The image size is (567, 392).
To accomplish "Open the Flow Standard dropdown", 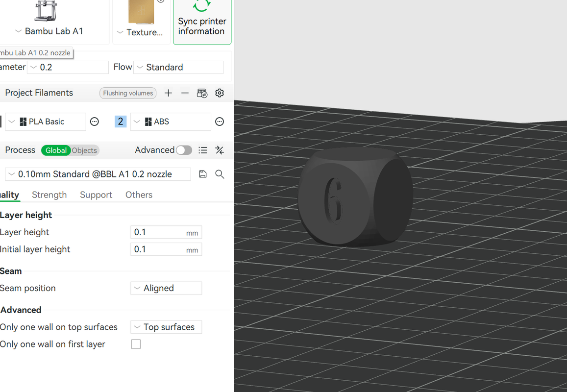I will pyautogui.click(x=178, y=67).
